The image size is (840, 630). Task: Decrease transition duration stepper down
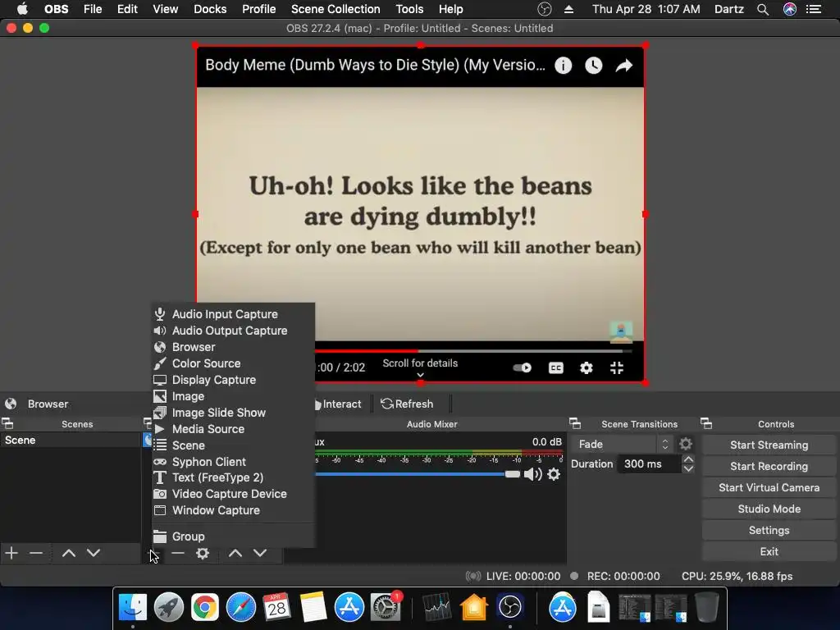[x=688, y=468]
